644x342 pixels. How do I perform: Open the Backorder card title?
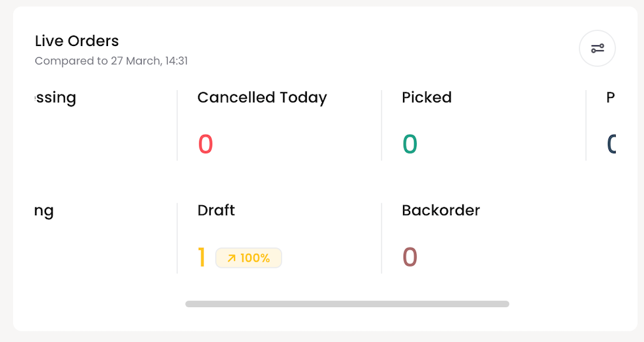pyautogui.click(x=441, y=210)
